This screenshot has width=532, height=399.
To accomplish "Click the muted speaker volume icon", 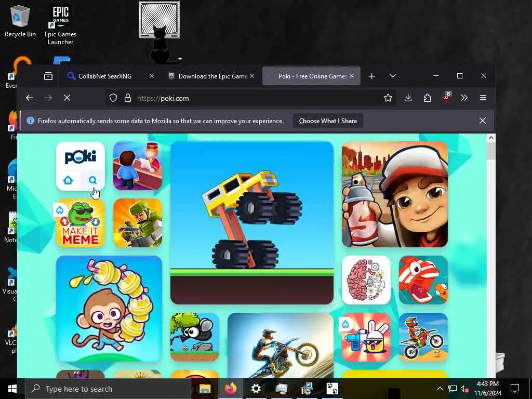I will pyautogui.click(x=465, y=389).
